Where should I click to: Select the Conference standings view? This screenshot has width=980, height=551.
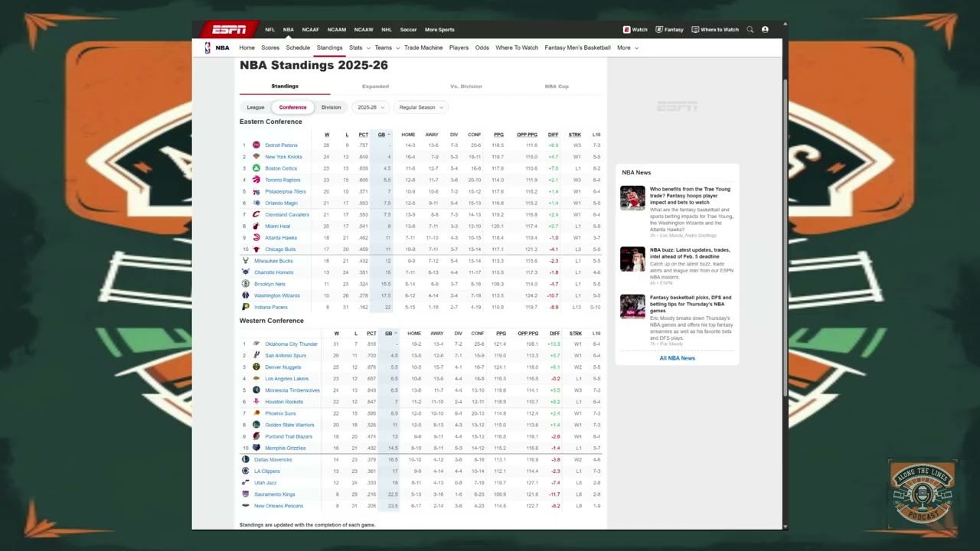[x=292, y=107]
